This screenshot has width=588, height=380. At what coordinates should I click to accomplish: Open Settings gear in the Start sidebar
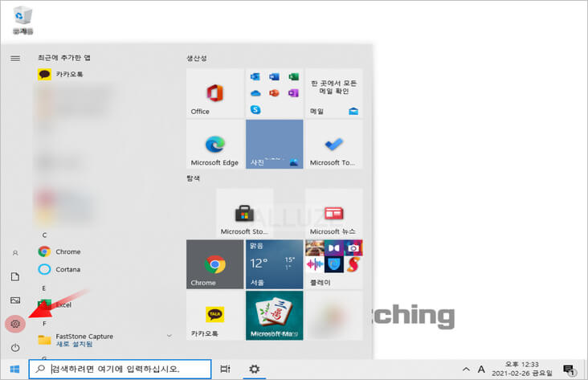(x=15, y=324)
